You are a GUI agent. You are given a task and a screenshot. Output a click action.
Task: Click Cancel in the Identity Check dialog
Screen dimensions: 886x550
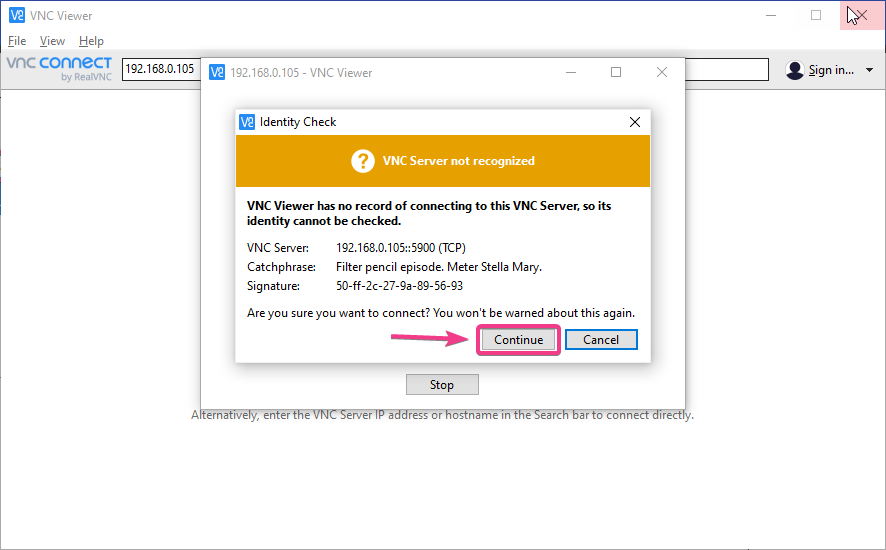tap(601, 340)
